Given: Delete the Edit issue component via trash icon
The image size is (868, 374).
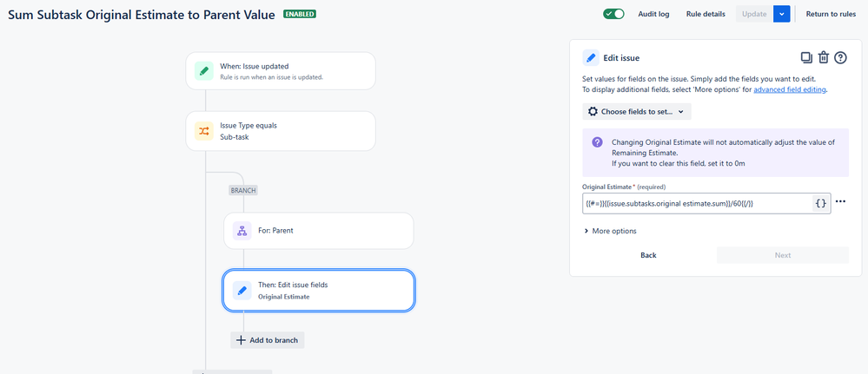Looking at the screenshot, I should coord(824,58).
